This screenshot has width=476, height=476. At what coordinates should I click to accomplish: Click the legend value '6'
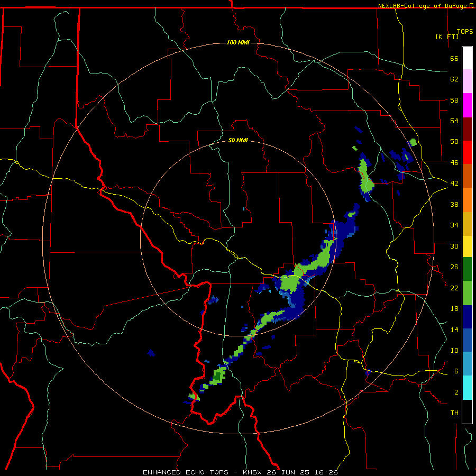point(456,371)
